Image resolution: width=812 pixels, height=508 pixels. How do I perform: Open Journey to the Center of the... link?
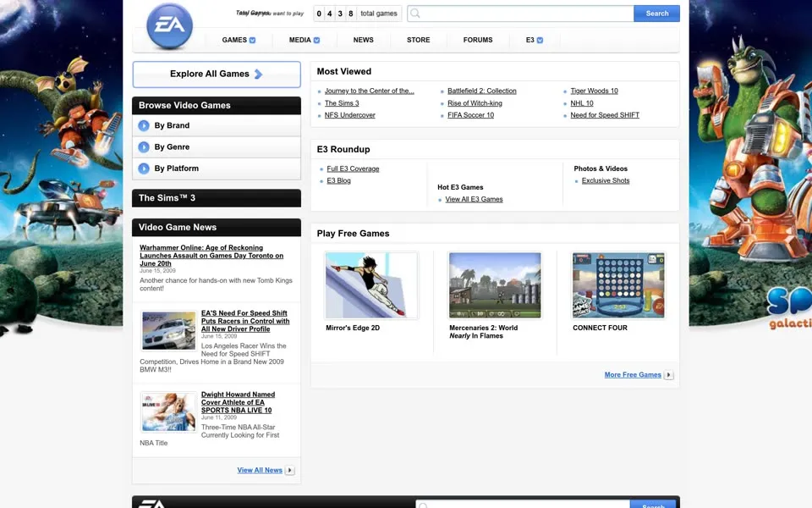(x=370, y=91)
